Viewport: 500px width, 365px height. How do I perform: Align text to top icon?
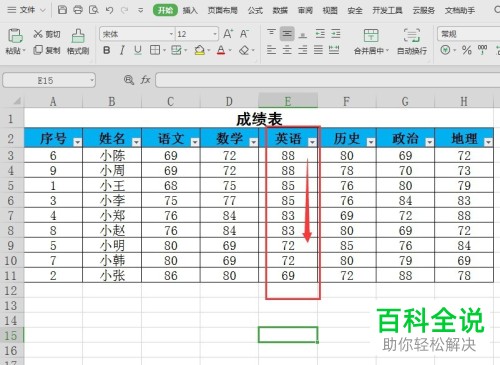coord(271,34)
